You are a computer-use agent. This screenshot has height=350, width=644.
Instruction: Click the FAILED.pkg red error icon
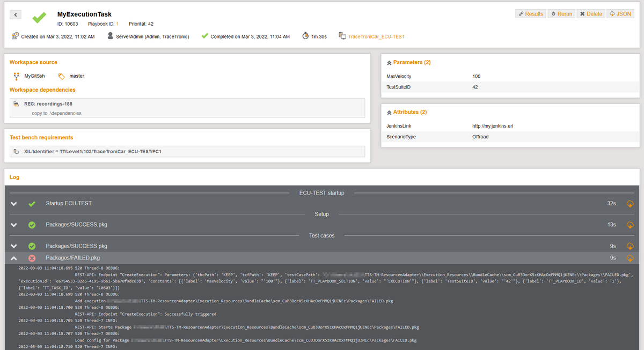pos(32,258)
